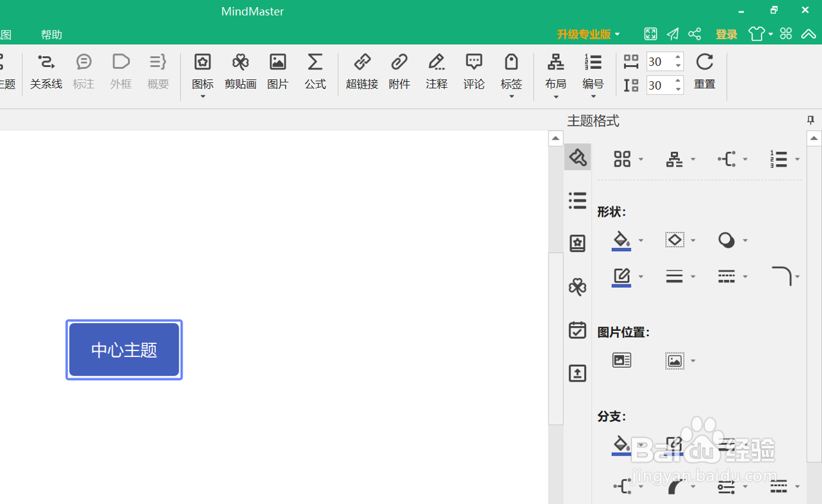
Task: Insert a formula with 公式
Action: [x=315, y=72]
